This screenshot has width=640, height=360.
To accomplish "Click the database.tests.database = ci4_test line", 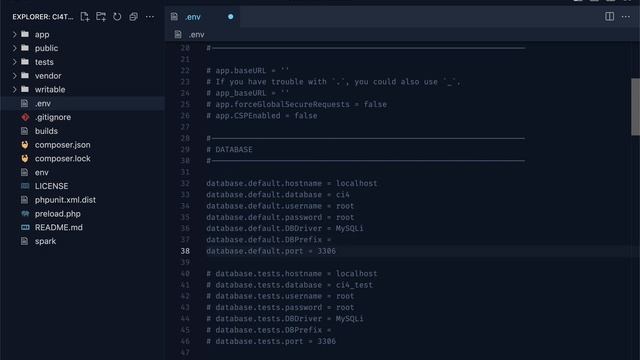I will coord(289,285).
